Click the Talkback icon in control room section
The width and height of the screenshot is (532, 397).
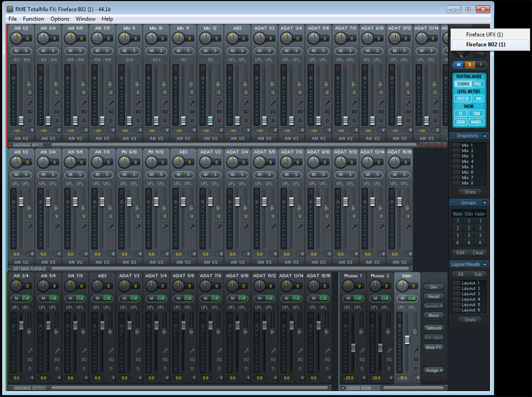click(432, 328)
